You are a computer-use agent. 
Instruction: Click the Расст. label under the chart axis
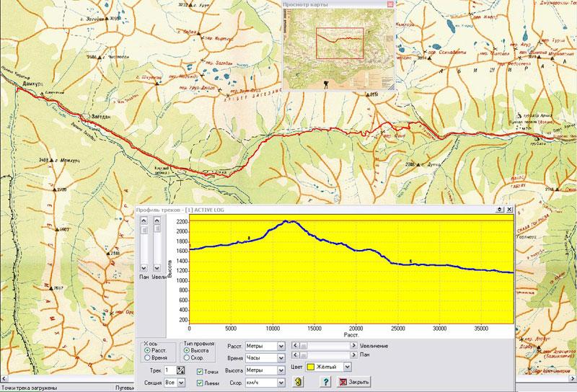pos(351,334)
